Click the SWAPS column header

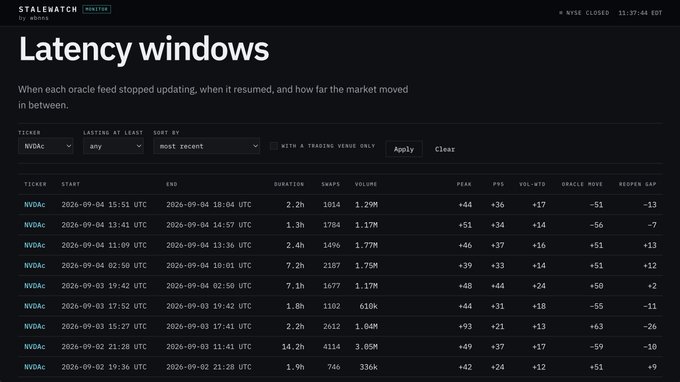330,184
